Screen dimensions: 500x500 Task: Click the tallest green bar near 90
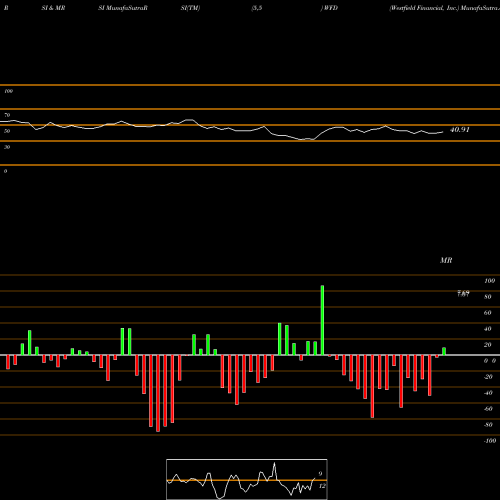coord(322,320)
